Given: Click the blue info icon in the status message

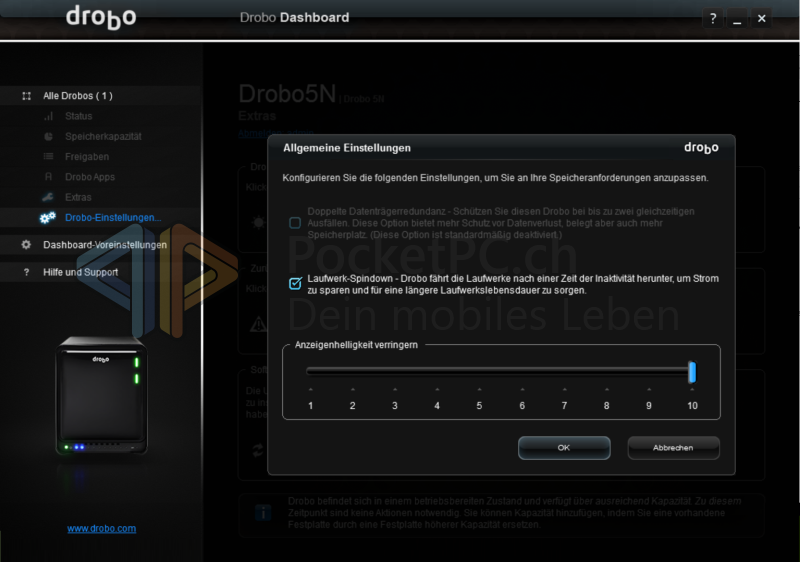Looking at the screenshot, I should coord(263,513).
